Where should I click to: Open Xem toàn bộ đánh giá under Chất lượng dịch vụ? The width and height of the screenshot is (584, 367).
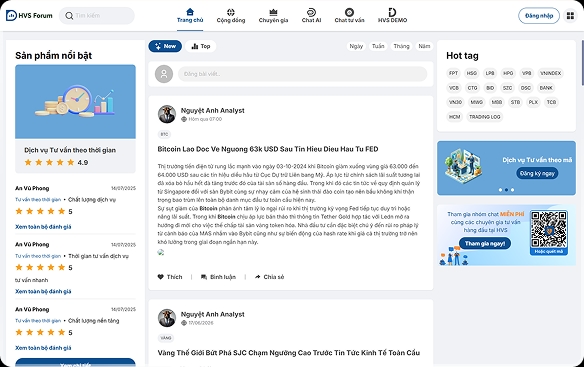43,227
